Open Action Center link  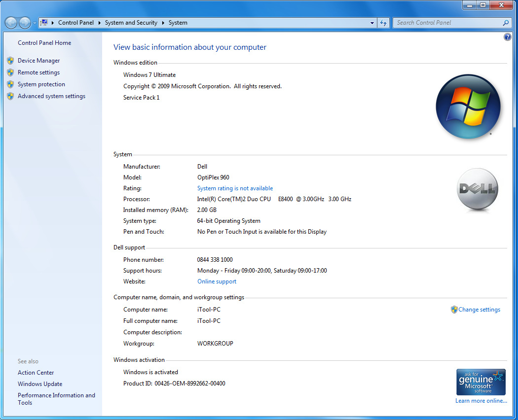[36, 373]
